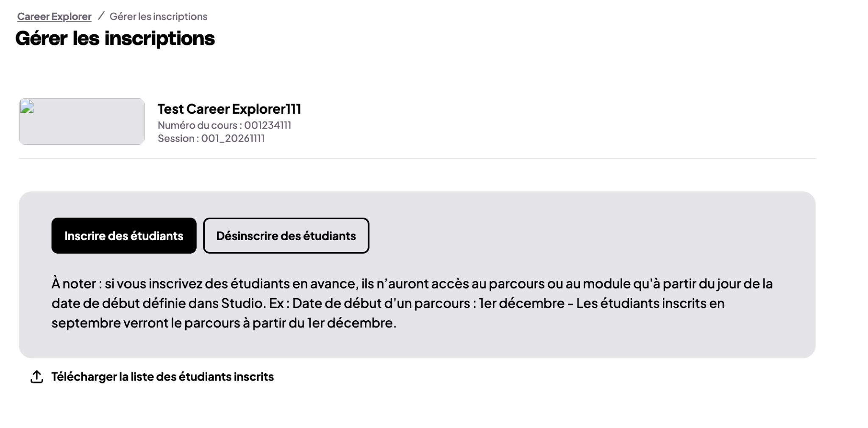Click the note line starting with septembre verront
This screenshot has width=868, height=428.
(x=224, y=323)
